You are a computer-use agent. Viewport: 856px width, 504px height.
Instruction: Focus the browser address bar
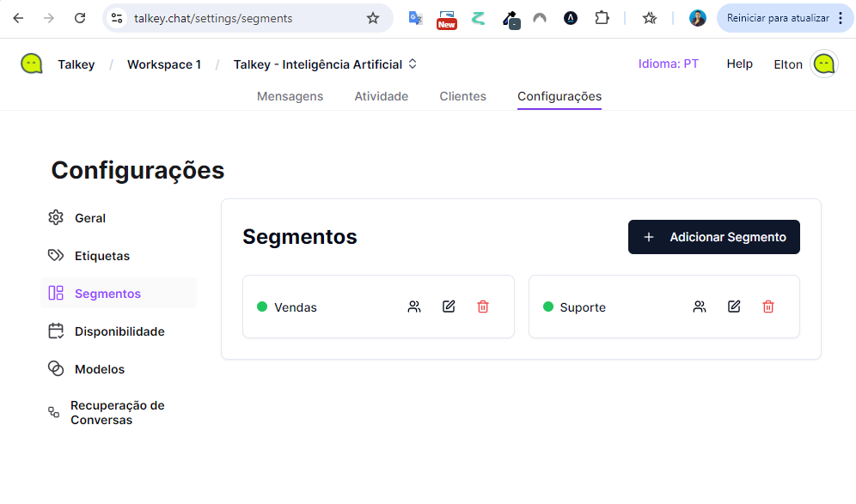click(241, 18)
